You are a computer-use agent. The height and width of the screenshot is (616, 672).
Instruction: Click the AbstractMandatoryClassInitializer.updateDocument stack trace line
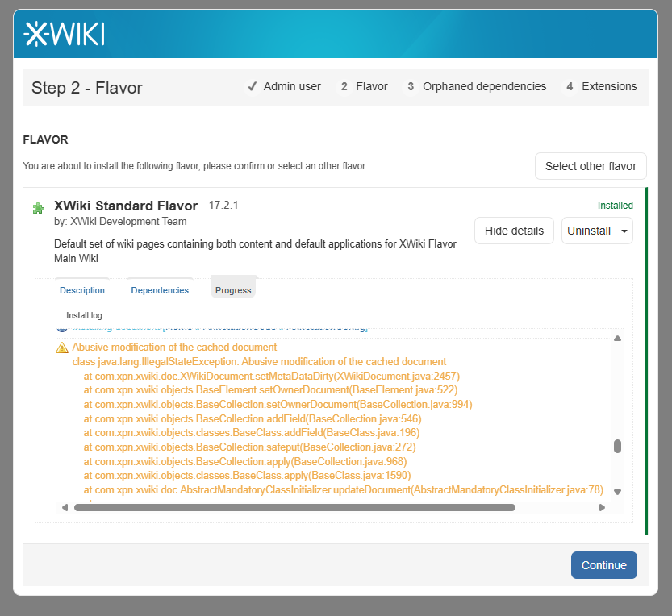point(344,489)
